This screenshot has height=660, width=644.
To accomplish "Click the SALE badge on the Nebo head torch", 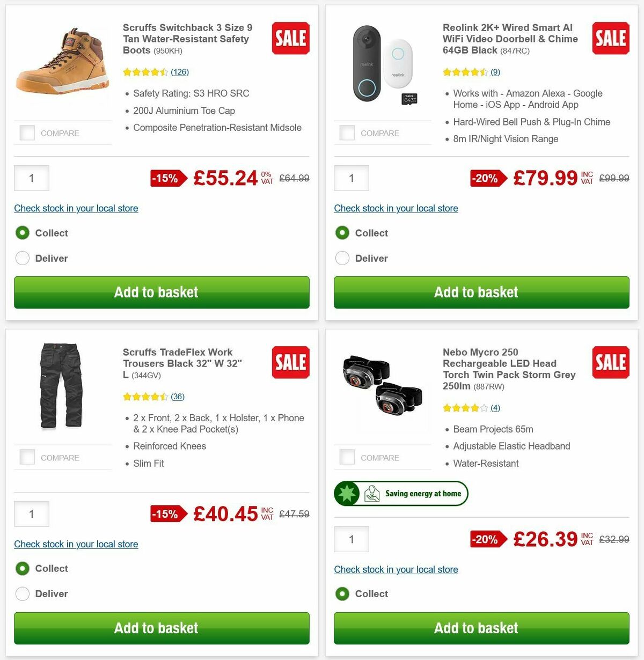I will coord(610,363).
